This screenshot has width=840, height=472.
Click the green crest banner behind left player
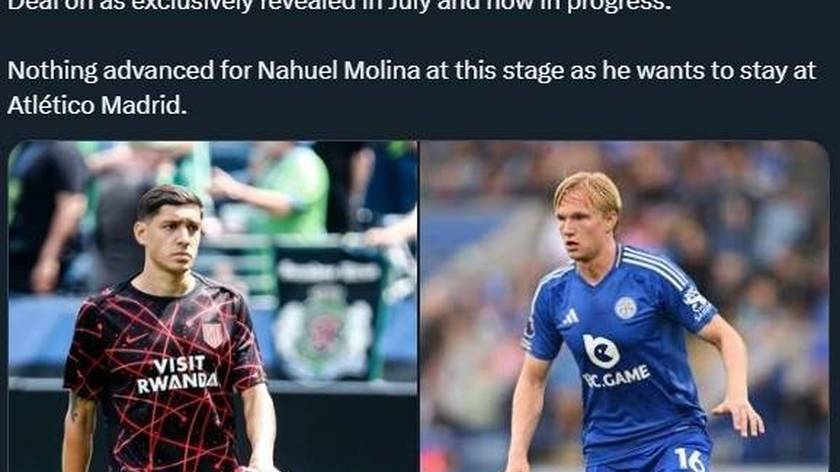coord(327,311)
